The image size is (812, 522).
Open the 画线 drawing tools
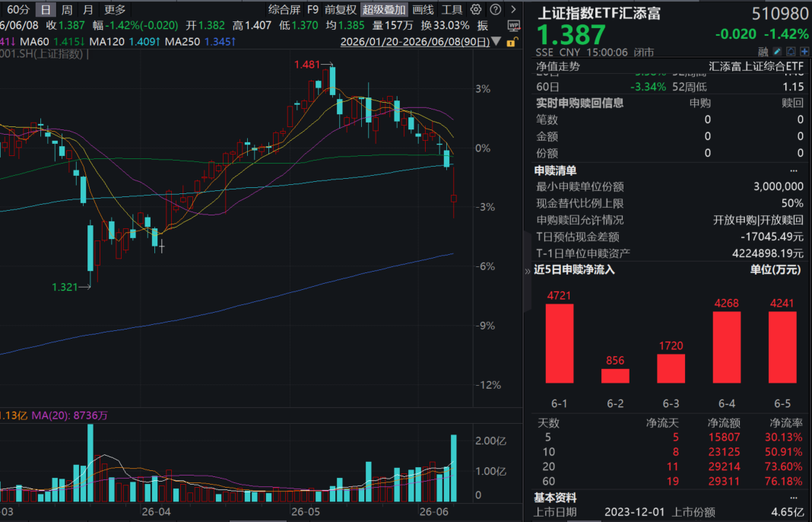tap(423, 9)
